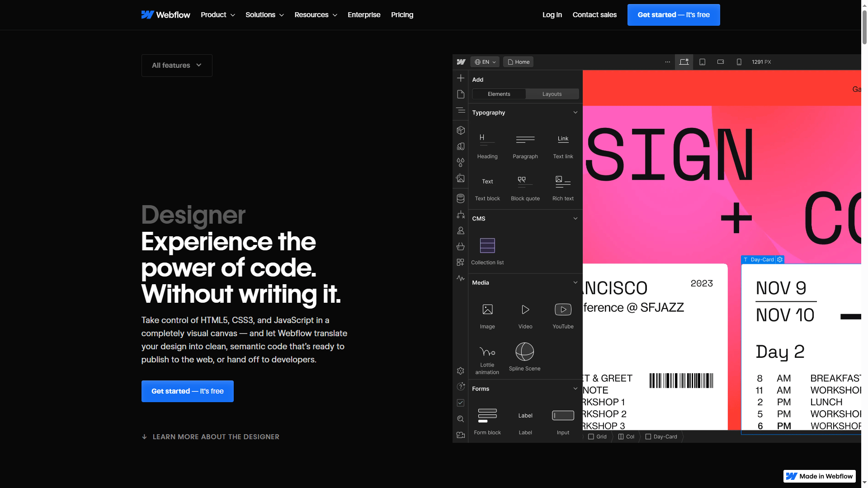This screenshot has width=868, height=488.
Task: Open the Product navigation menu
Action: (x=217, y=15)
